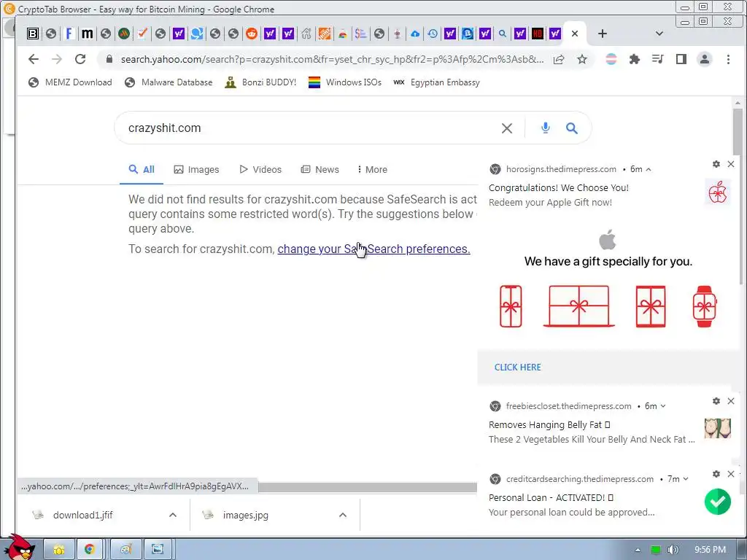Open the media controls icon
The width and height of the screenshot is (747, 560).
click(657, 59)
